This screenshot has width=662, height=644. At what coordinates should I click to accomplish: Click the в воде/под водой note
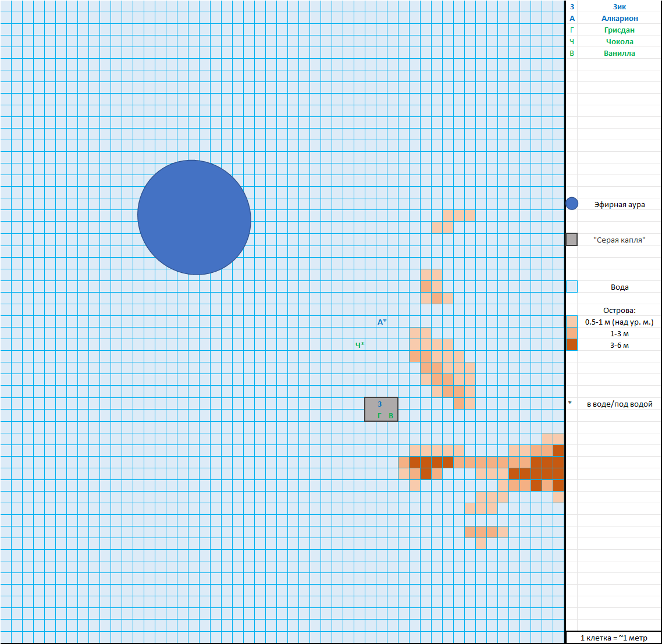coord(620,404)
